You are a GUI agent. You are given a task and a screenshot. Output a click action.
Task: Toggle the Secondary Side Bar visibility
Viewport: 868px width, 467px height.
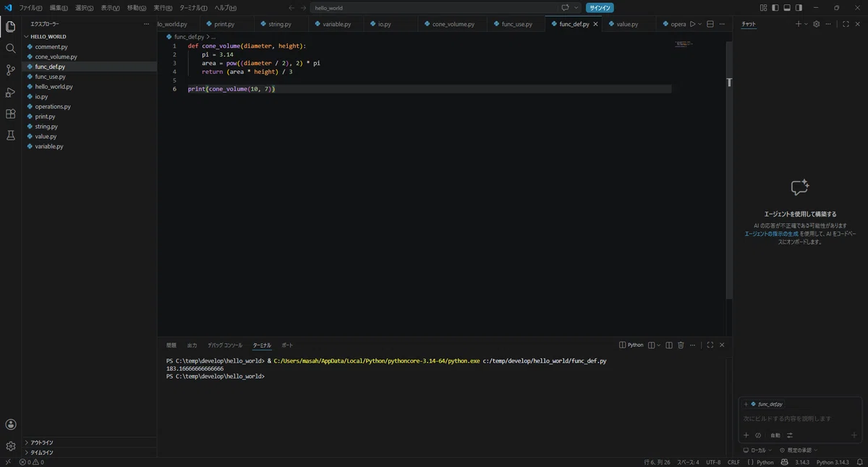[x=799, y=8]
